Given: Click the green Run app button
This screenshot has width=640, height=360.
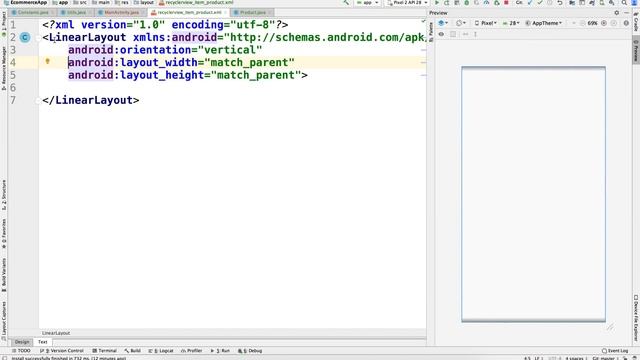Looking at the screenshot, I should pyautogui.click(x=437, y=3).
